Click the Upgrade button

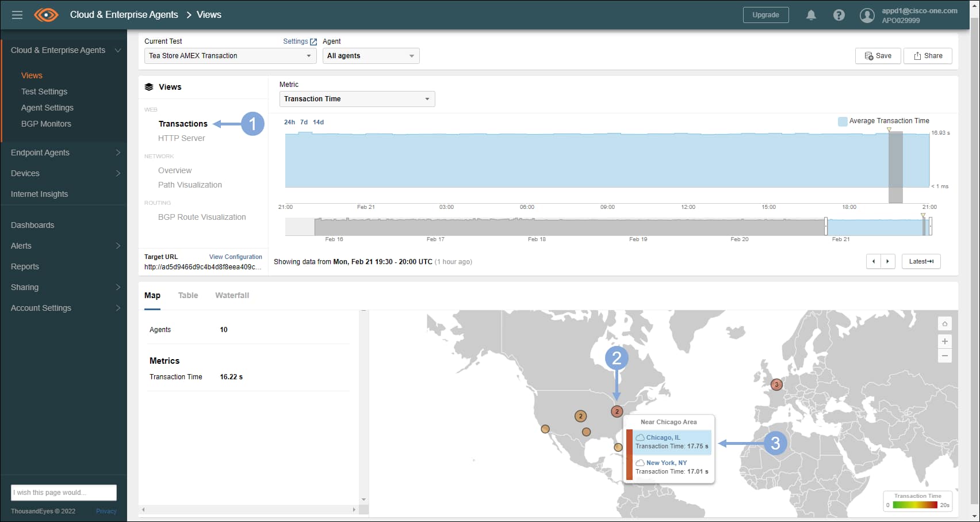click(x=765, y=15)
